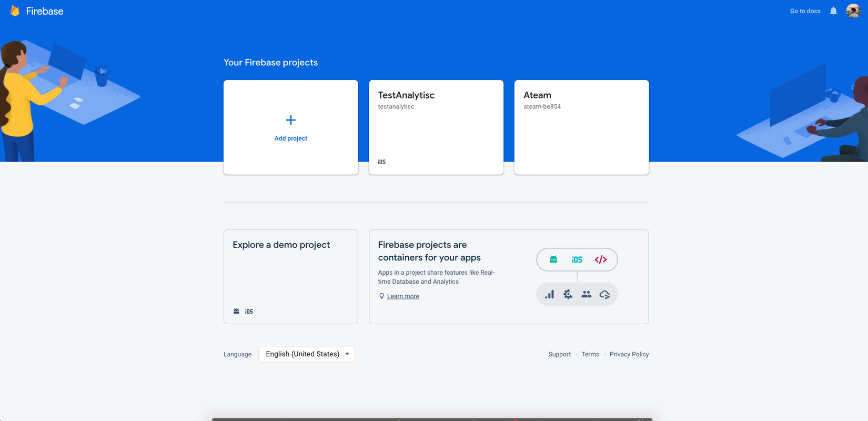This screenshot has height=421, width=868.
Task: Click the project ID 'ateam-be854'
Action: [542, 107]
